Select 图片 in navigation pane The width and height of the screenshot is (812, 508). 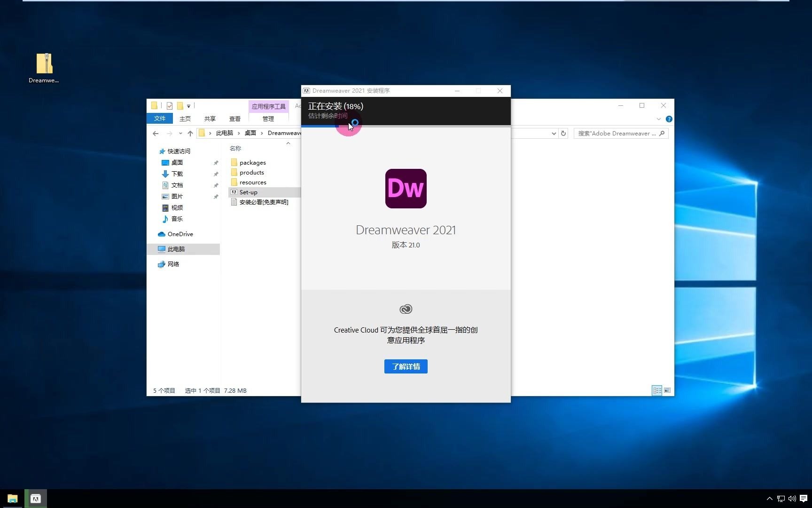[x=177, y=196]
